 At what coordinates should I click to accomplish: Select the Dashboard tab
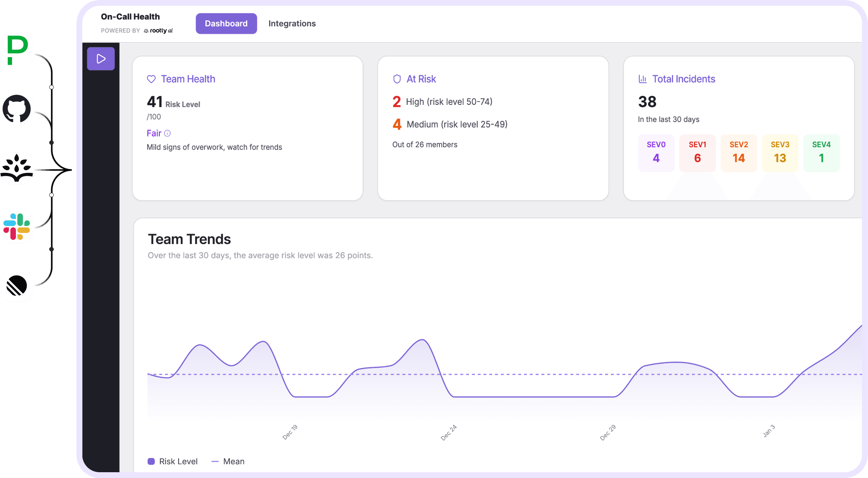click(226, 23)
